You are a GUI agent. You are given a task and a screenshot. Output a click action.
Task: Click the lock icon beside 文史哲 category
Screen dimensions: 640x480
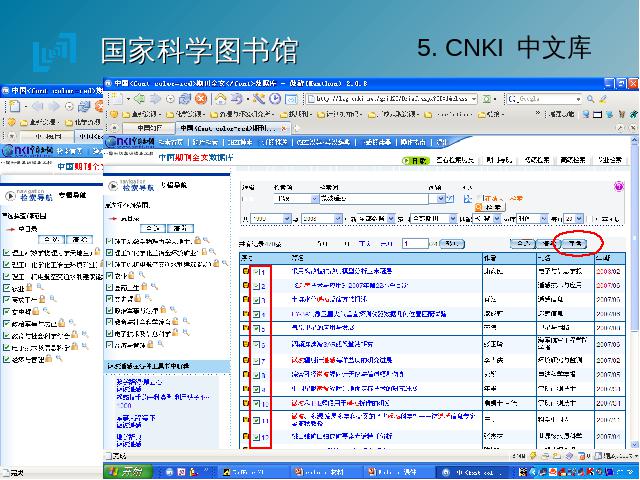tap(138, 298)
